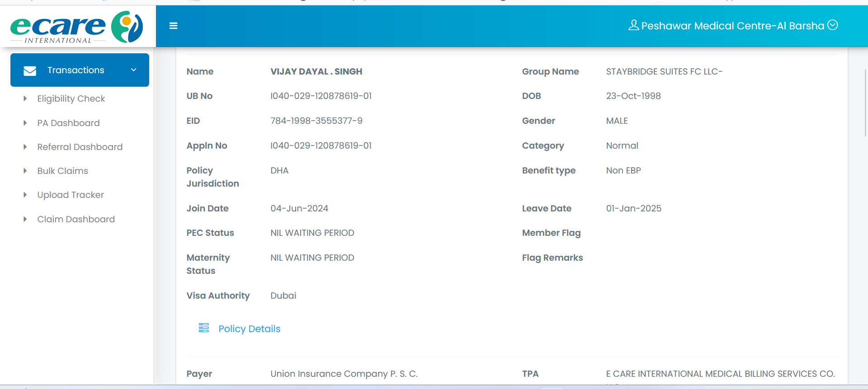Toggle the hamburger sidebar menu
Viewport: 868px width, 389px height.
173,26
